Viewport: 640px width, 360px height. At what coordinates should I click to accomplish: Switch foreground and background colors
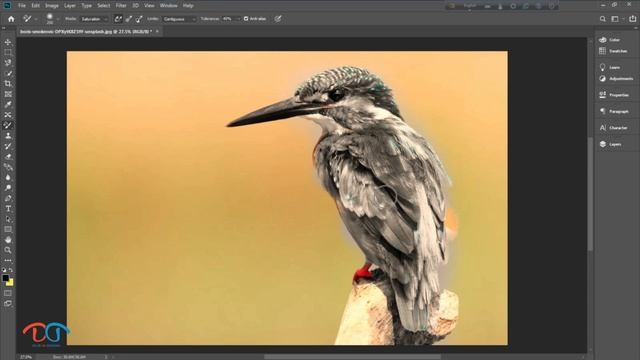point(11,270)
